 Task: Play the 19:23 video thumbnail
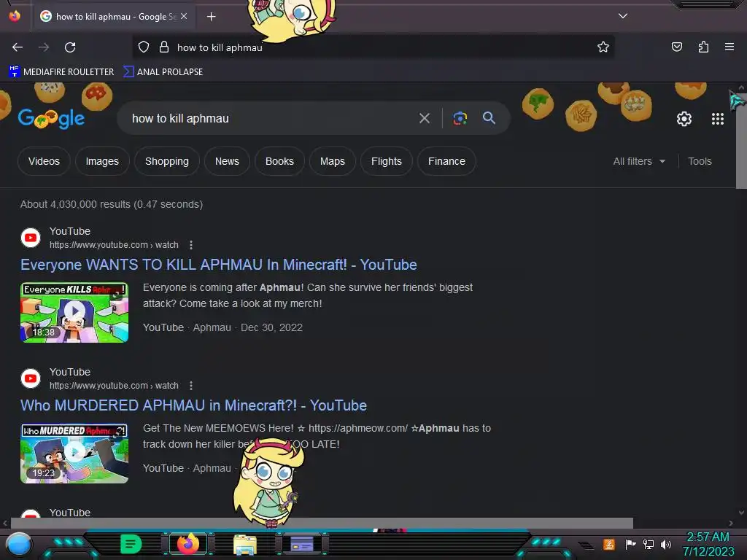coord(74,453)
